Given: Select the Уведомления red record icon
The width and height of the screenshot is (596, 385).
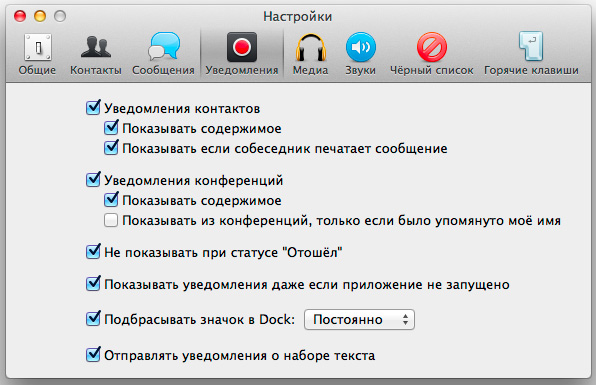Looking at the screenshot, I should pos(242,47).
